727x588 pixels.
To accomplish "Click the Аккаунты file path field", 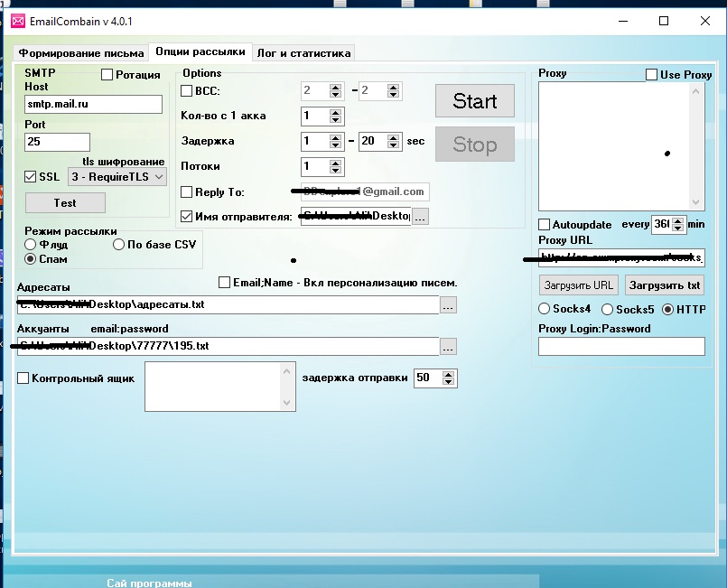I will click(228, 347).
